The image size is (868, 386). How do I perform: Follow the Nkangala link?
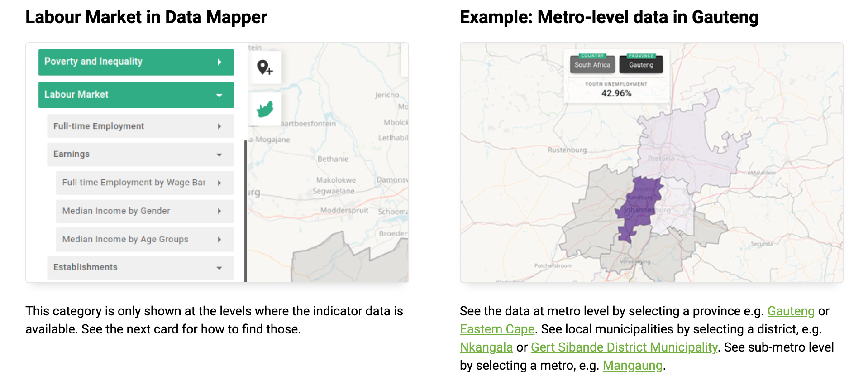[486, 347]
